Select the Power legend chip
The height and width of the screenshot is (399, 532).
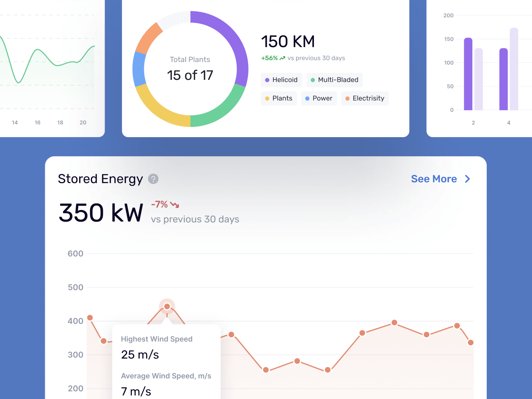coord(319,99)
